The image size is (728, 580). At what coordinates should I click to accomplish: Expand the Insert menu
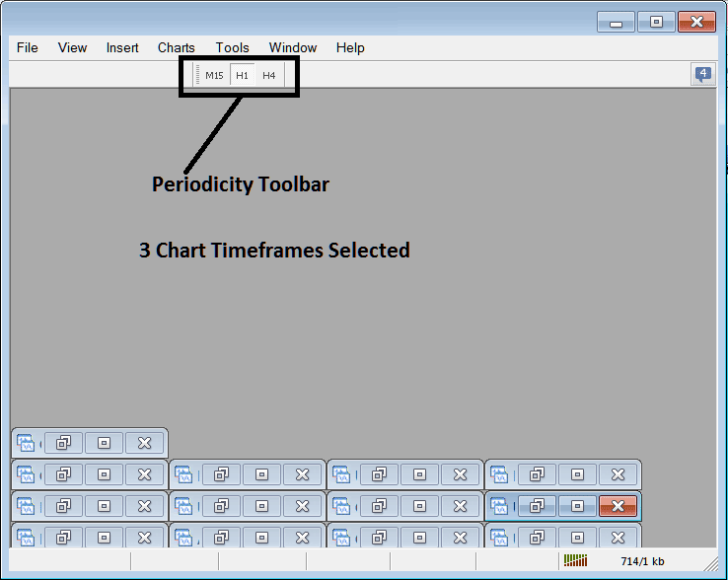click(122, 47)
